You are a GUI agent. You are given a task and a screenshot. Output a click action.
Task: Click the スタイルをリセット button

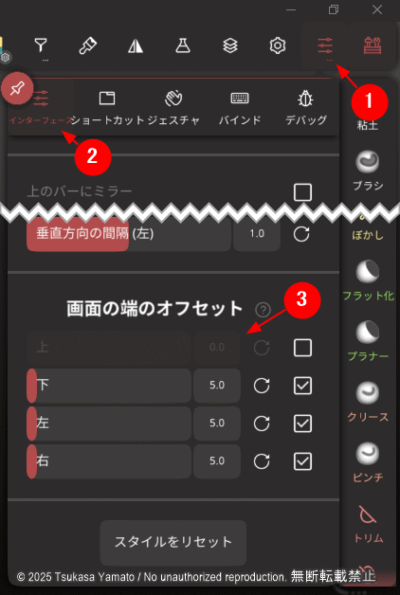173,542
